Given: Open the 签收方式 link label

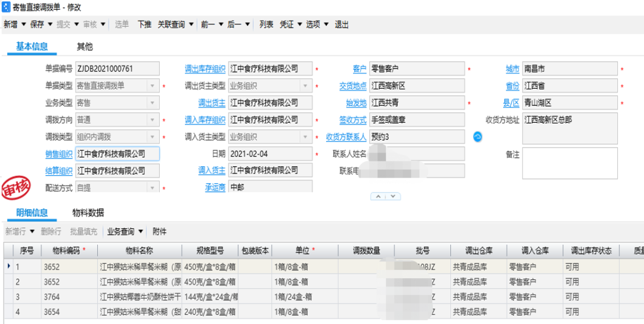Looking at the screenshot, I should point(353,120).
